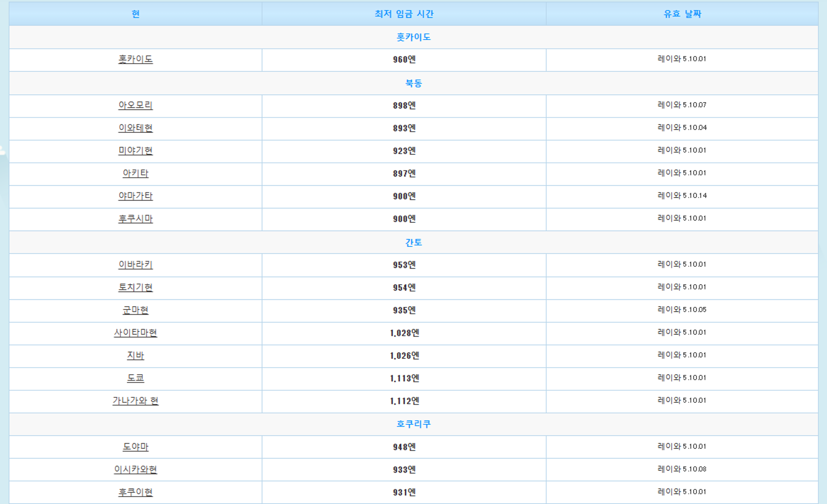Click the 간토 region section heading
The width and height of the screenshot is (827, 504).
pos(413,242)
